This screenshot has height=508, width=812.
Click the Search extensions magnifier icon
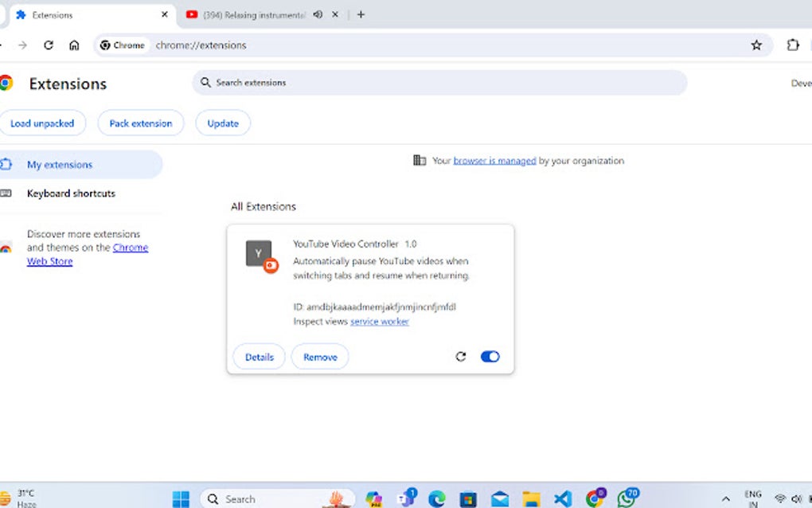click(205, 82)
